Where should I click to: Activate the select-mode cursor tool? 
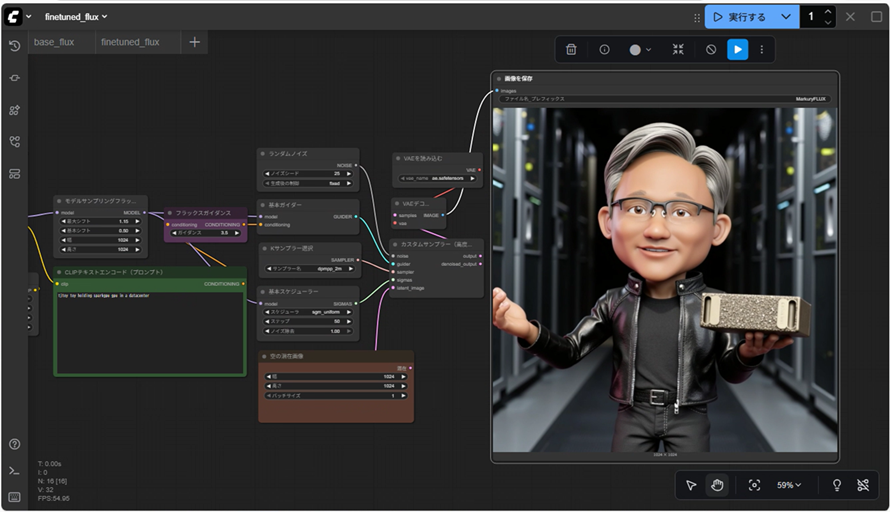coord(691,485)
